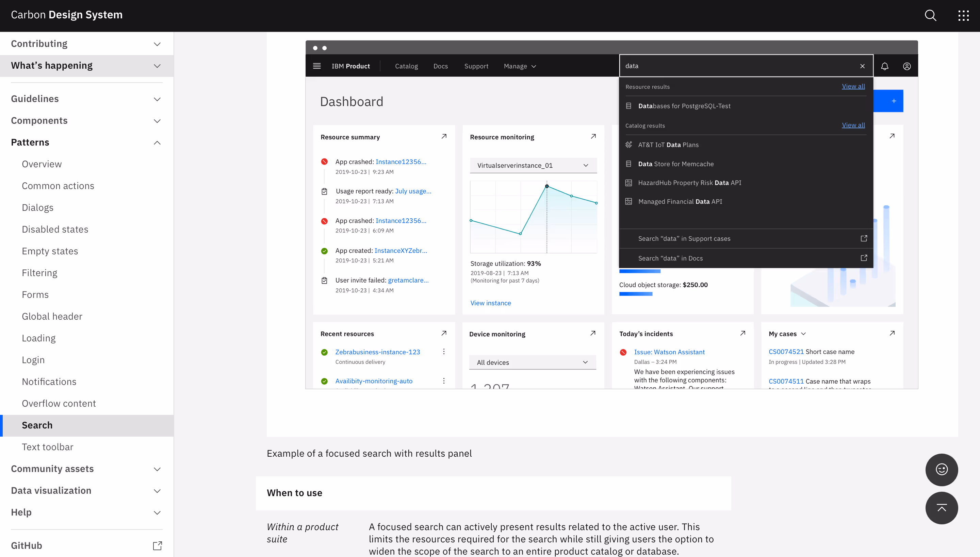Select Support in the product header
Image resolution: width=980 pixels, height=557 pixels.
click(476, 66)
